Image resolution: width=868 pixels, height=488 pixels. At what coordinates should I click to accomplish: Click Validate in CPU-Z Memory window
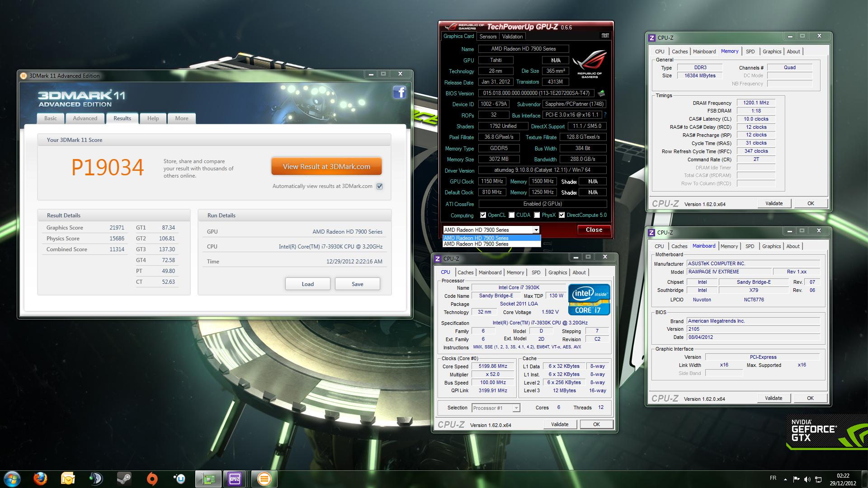[x=774, y=203]
